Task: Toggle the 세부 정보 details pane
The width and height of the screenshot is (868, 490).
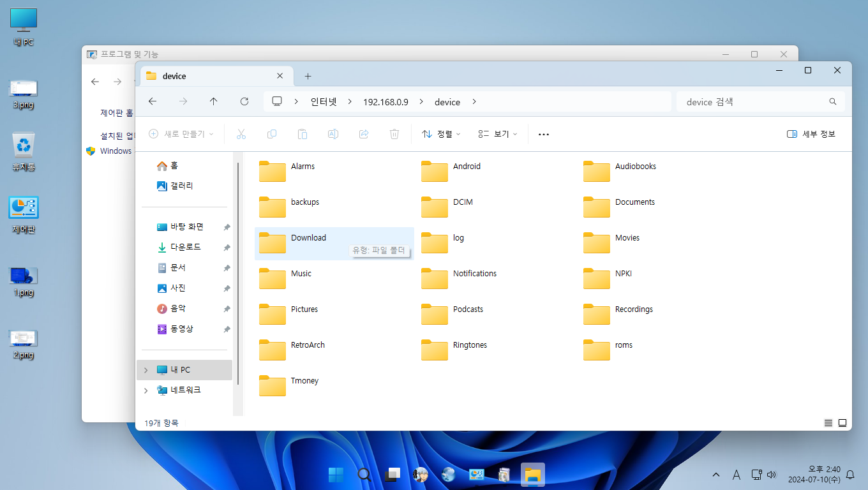Action: pos(811,134)
